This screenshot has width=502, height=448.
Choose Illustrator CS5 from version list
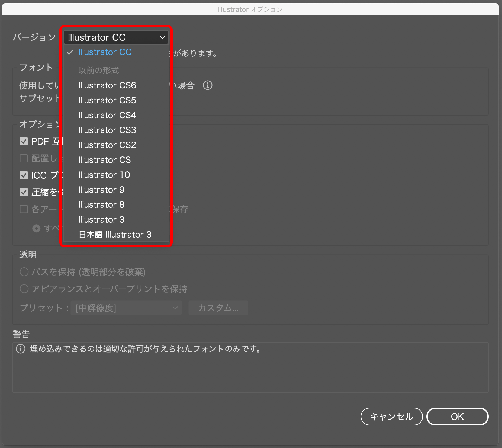pos(116,100)
